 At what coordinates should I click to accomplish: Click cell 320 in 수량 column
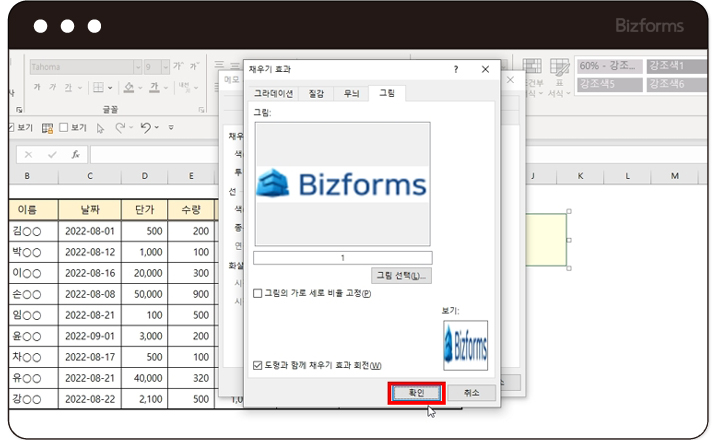pos(191,378)
